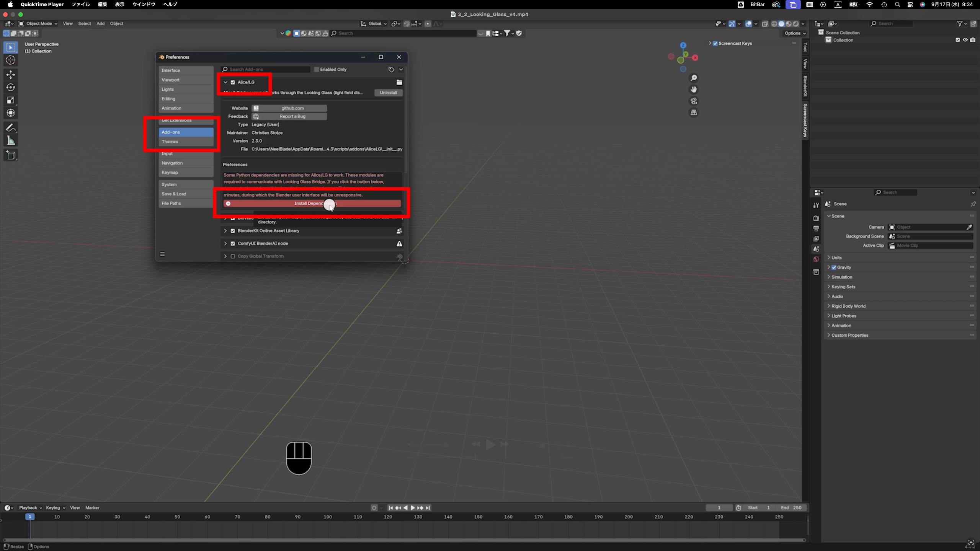Open Scene properties in properties editor
Image resolution: width=980 pixels, height=551 pixels.
(x=816, y=249)
